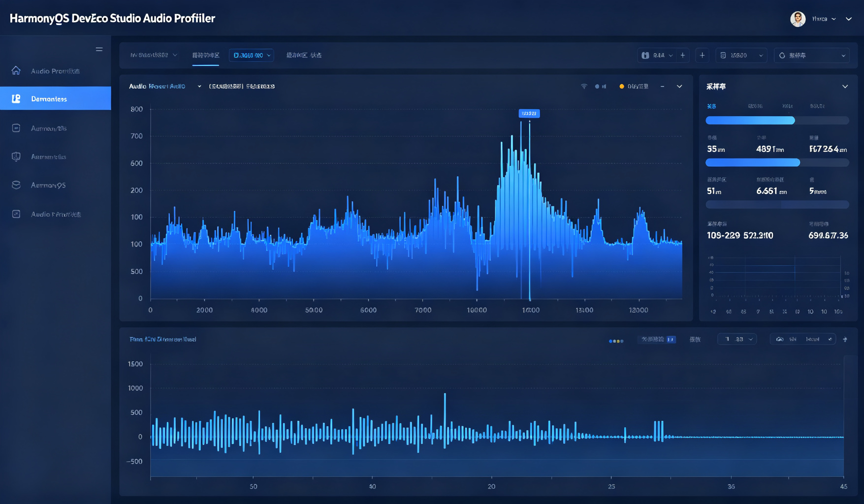Click the last sidebar icon, Audio item
This screenshot has width=864, height=504.
(16, 214)
